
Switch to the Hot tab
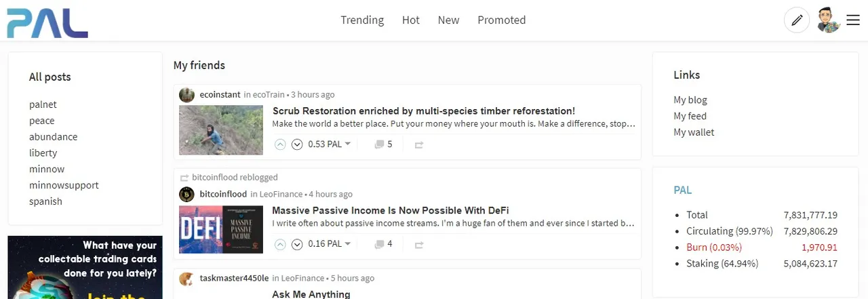411,20
